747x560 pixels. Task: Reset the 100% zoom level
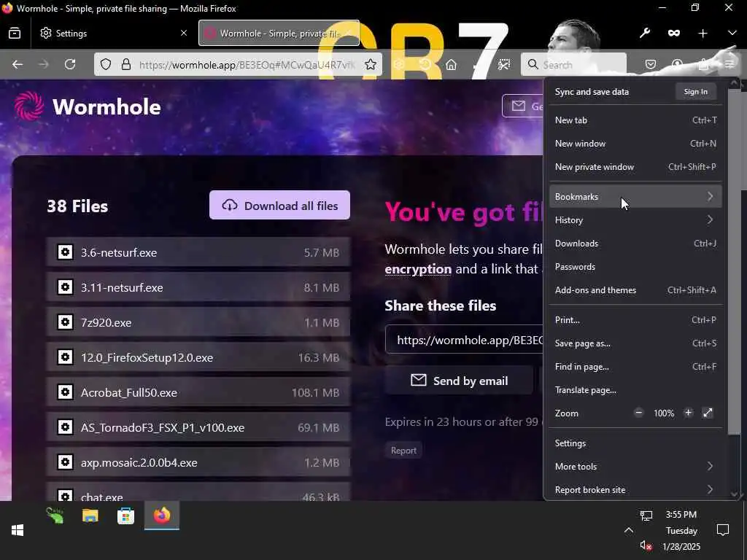(x=664, y=413)
